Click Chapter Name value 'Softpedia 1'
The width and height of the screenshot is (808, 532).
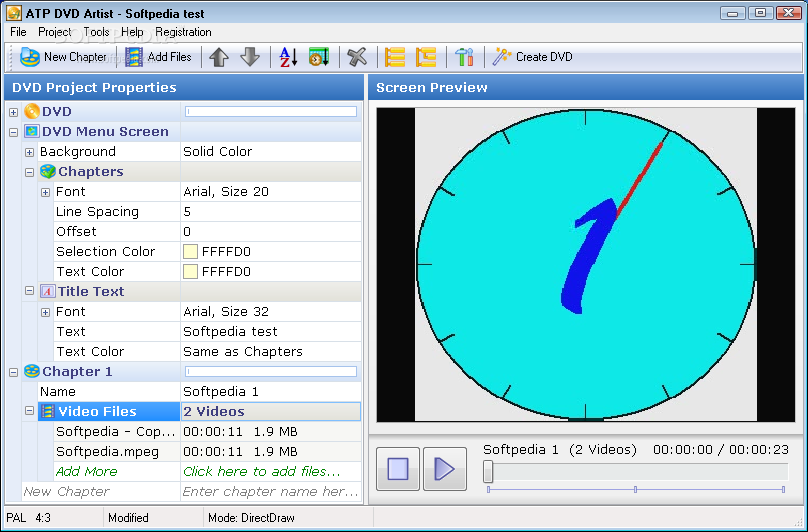[221, 392]
